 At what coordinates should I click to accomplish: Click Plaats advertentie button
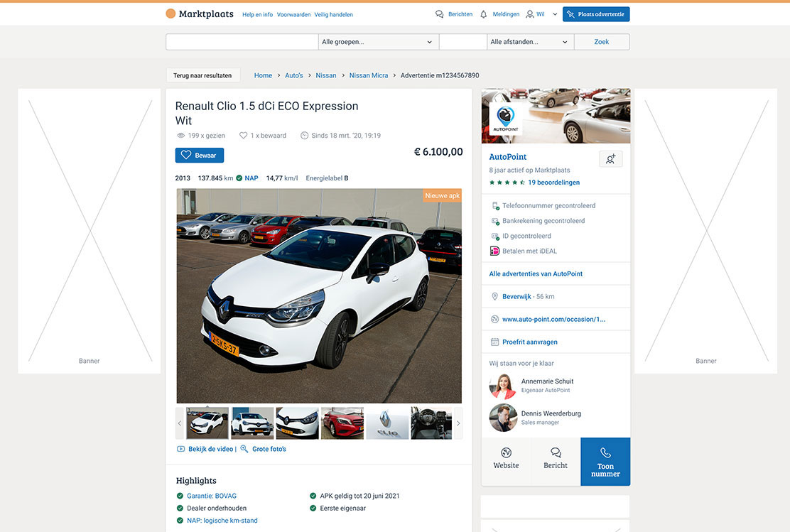click(x=596, y=14)
